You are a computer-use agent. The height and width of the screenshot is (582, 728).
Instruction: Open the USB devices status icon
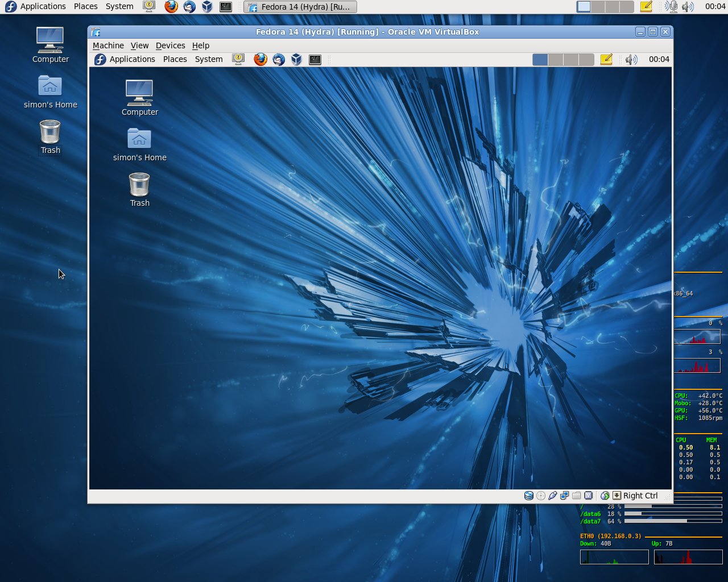tap(553, 496)
